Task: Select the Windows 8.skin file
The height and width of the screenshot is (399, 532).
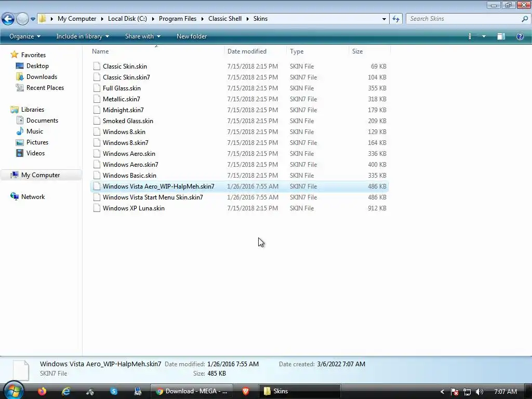Action: tap(239, 131)
